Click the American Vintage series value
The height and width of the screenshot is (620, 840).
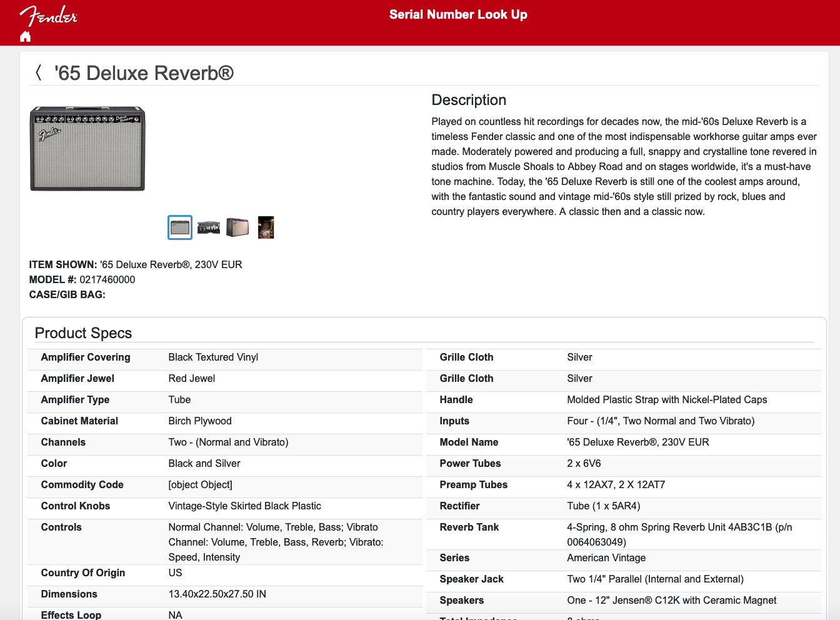[606, 557]
